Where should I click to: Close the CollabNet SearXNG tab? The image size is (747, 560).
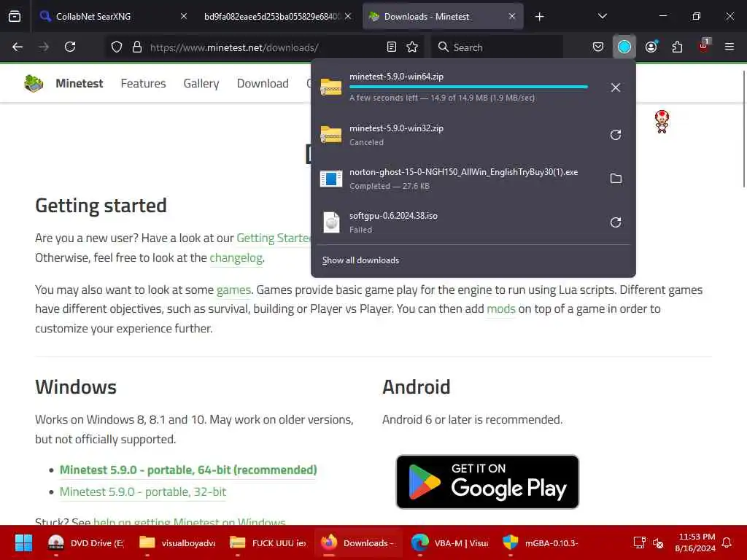(184, 16)
